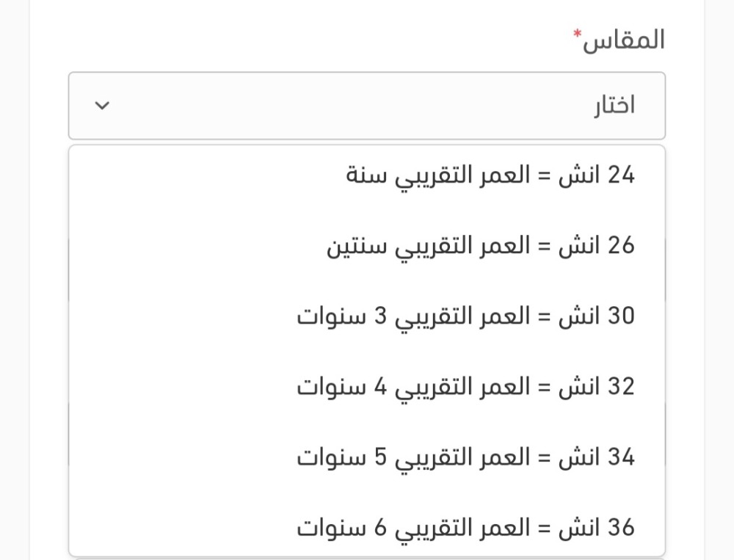Select size for age 3 سنوات

tap(465, 316)
